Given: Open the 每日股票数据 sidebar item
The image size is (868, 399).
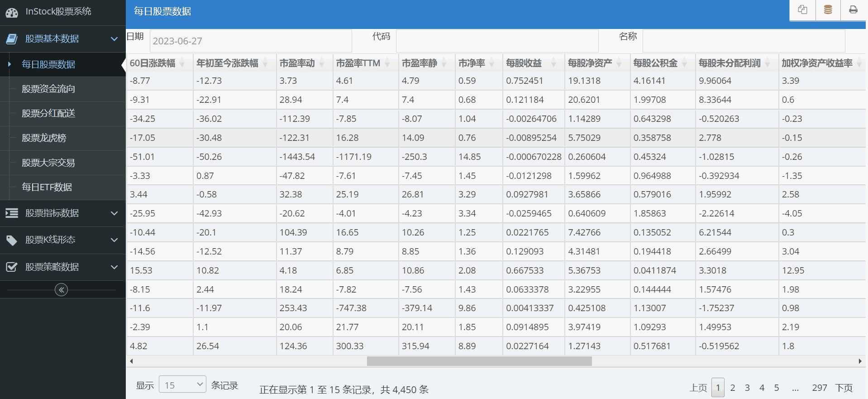Looking at the screenshot, I should click(62, 64).
